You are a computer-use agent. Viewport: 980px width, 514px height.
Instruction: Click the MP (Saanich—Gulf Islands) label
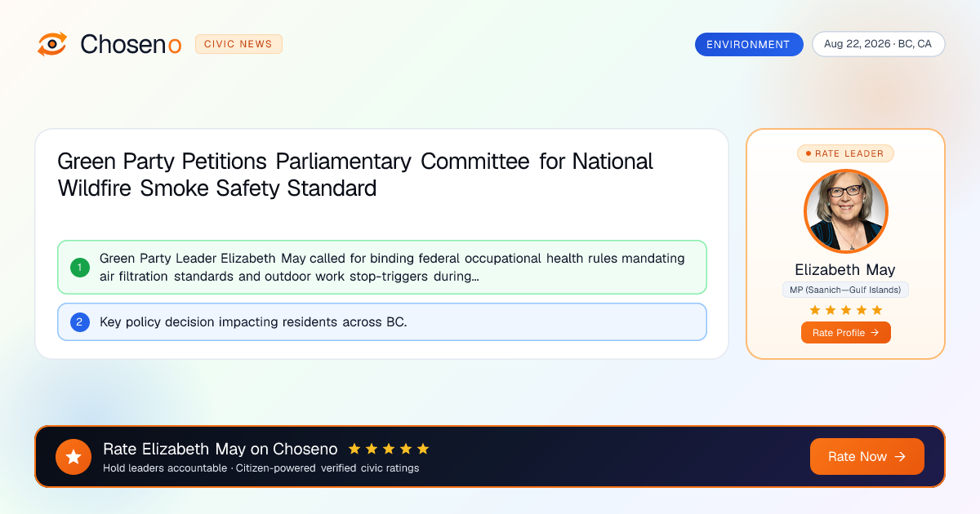[845, 290]
